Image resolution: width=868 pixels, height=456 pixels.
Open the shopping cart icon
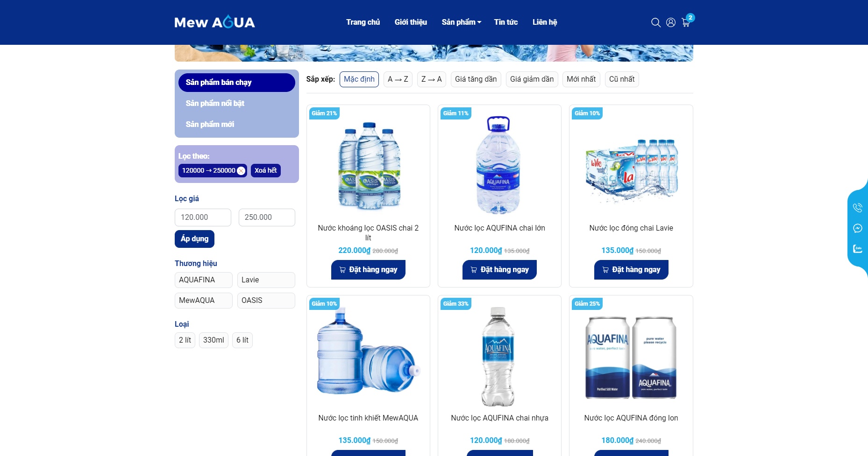[686, 22]
